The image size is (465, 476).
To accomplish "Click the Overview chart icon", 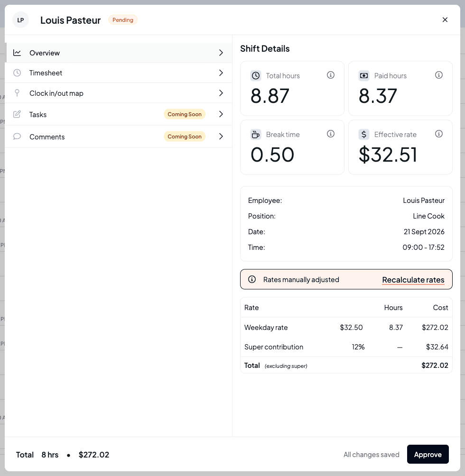I will (17, 53).
